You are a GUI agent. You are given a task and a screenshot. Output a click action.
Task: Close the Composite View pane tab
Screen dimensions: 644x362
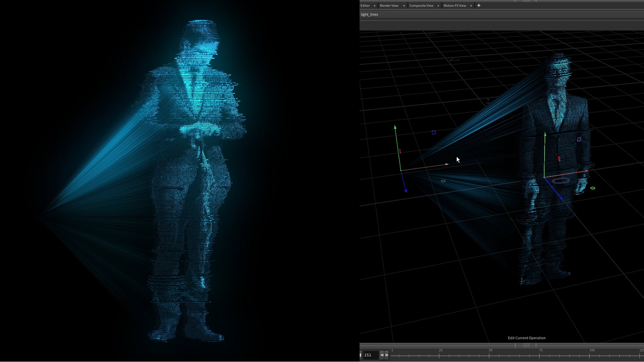[438, 6]
